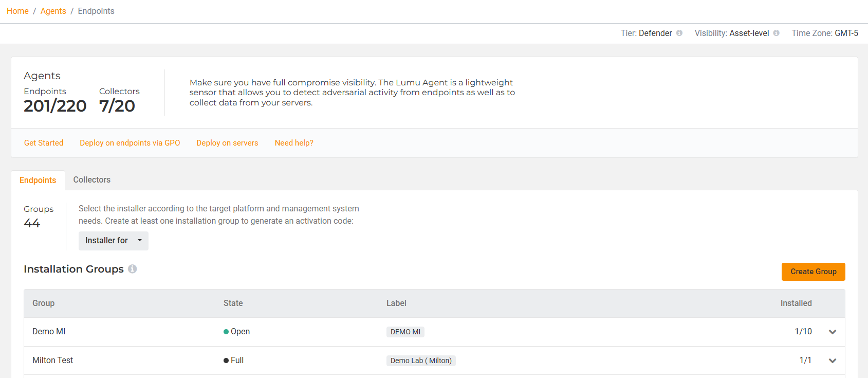Open the Installer for dropdown
The image size is (868, 378).
pyautogui.click(x=113, y=241)
